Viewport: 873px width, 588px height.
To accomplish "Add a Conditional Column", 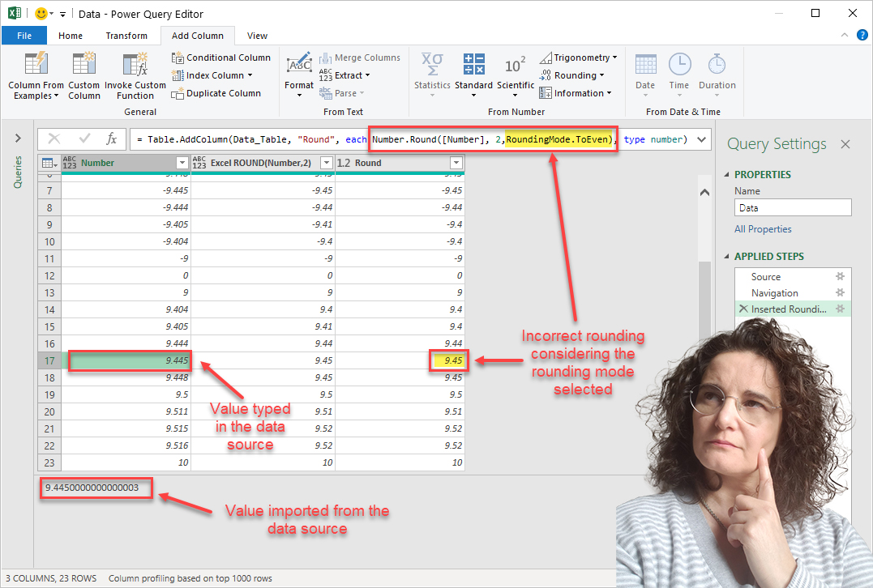I will tap(221, 58).
